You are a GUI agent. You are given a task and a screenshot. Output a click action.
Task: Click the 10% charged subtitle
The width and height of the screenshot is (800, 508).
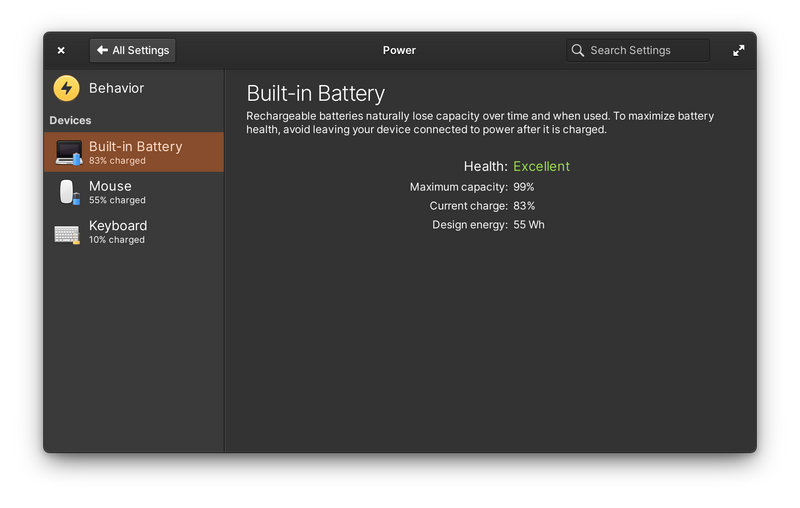click(117, 240)
